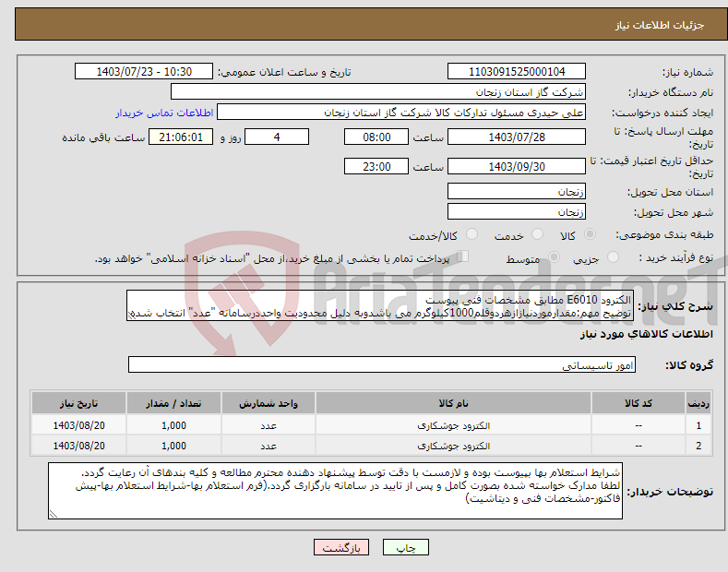This screenshot has height=572, width=728.
Task: Click the تعداد / مقدار column header
Action: click(x=173, y=403)
